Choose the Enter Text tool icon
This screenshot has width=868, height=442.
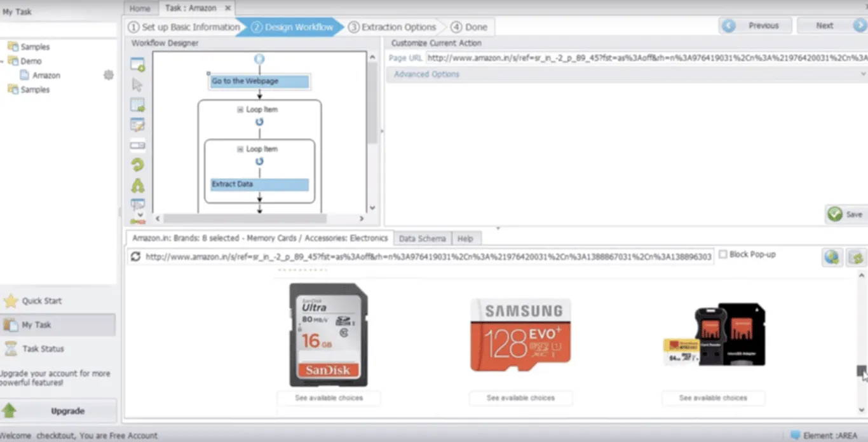(137, 125)
